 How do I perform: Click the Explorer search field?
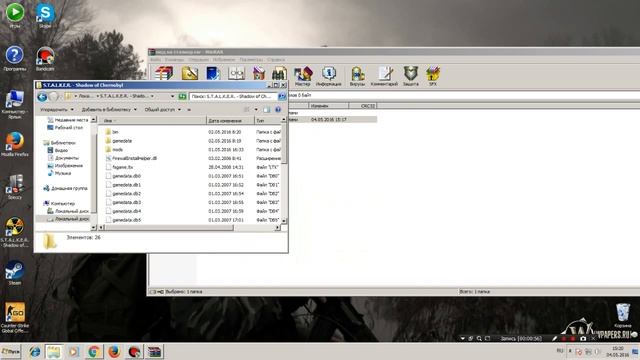click(x=234, y=96)
